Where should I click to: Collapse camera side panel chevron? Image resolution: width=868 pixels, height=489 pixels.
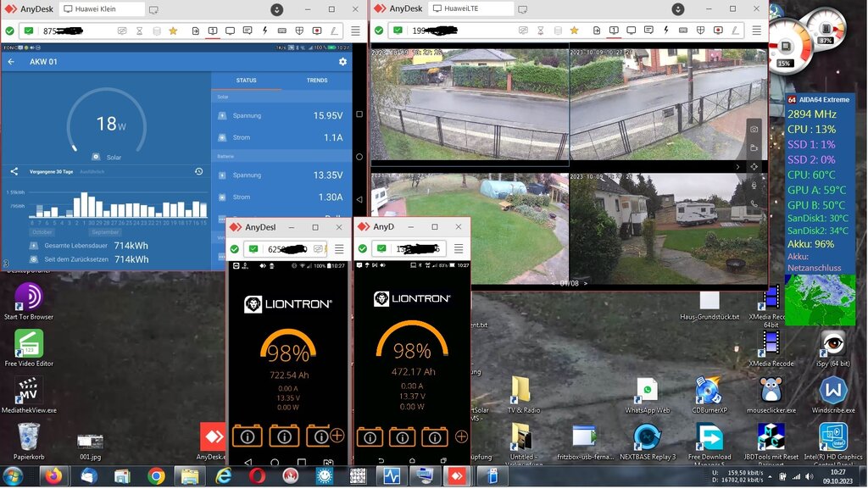tap(737, 166)
